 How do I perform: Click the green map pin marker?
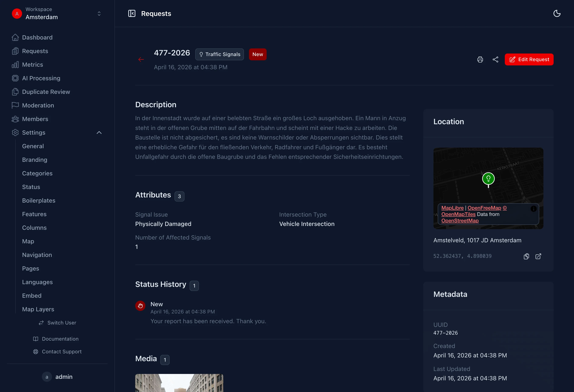click(488, 179)
